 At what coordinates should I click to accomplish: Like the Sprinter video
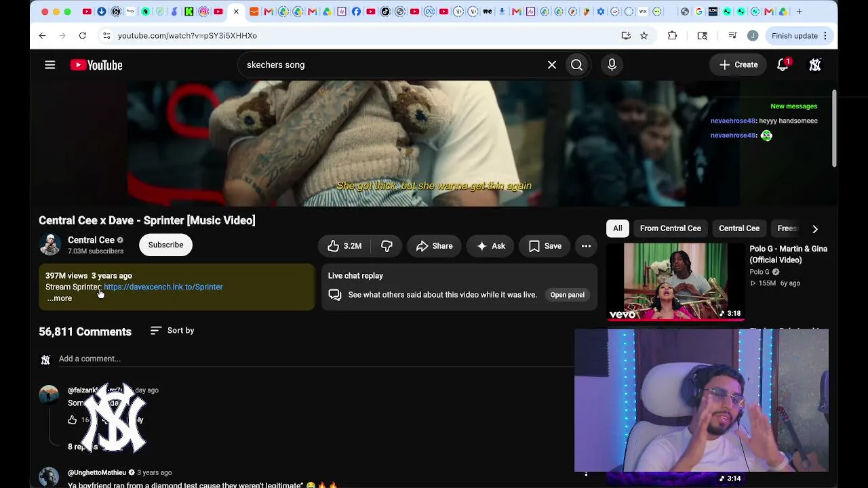344,246
